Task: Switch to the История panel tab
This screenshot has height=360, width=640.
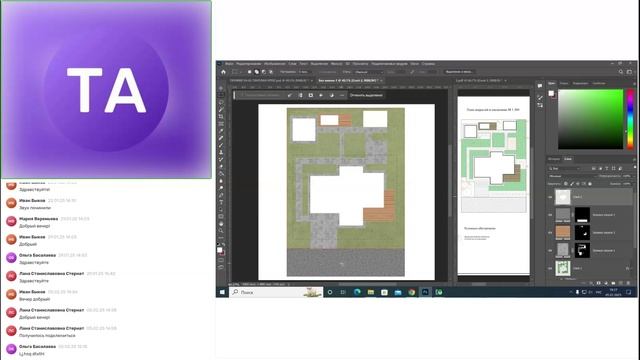Action: click(x=554, y=159)
